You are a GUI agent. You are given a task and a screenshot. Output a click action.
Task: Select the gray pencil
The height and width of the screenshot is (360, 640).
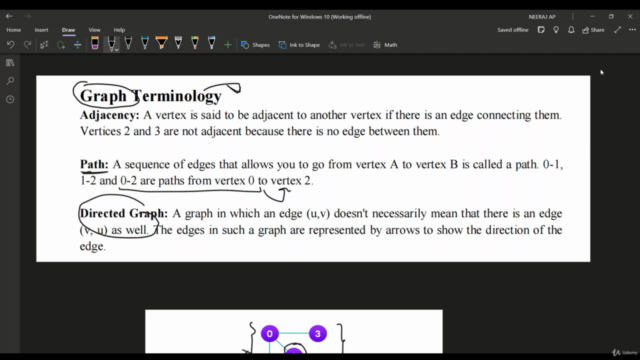tap(178, 43)
